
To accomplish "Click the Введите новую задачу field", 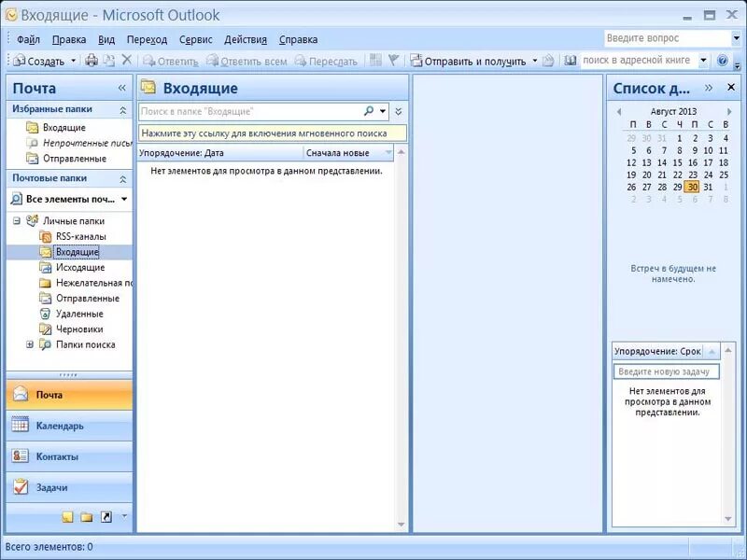I will [666, 371].
